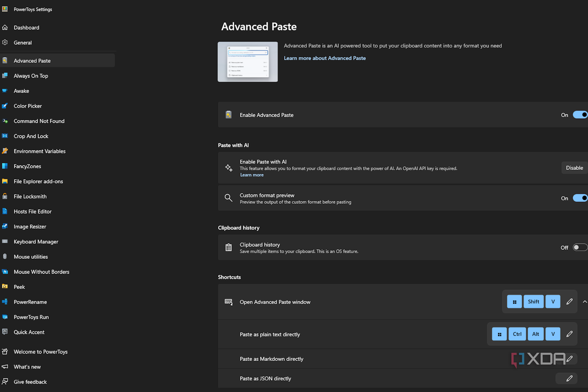Open the General settings page

[22, 43]
